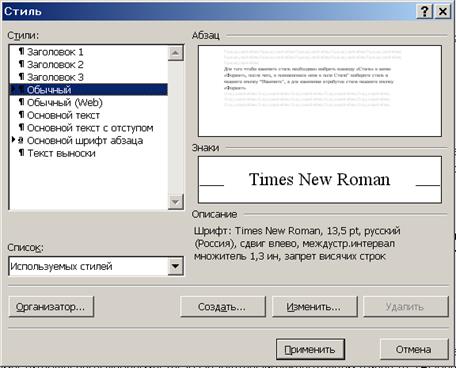This screenshot has height=368, width=456.
Task: Click the paragraph mark icon beside Заголовок 1
Action: pos(21,52)
